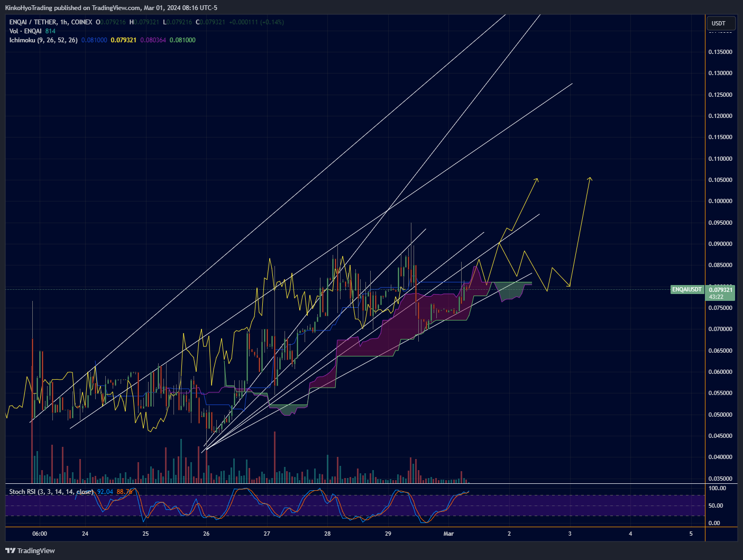
Task: Click the Stoch RSI value 92.04
Action: 105,492
